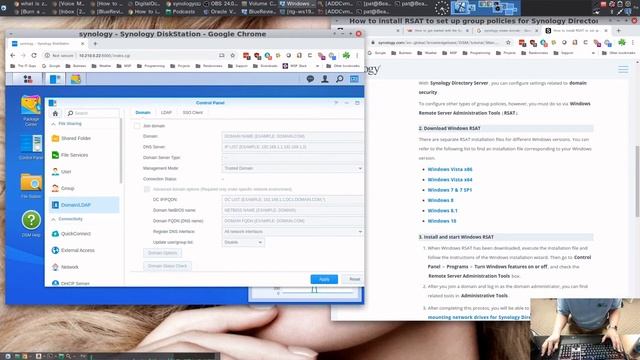The height and width of the screenshot is (360, 640).
Task: Expand bookmarks overflow chevron in DiskStation window
Action: pyautogui.click(x=318, y=66)
